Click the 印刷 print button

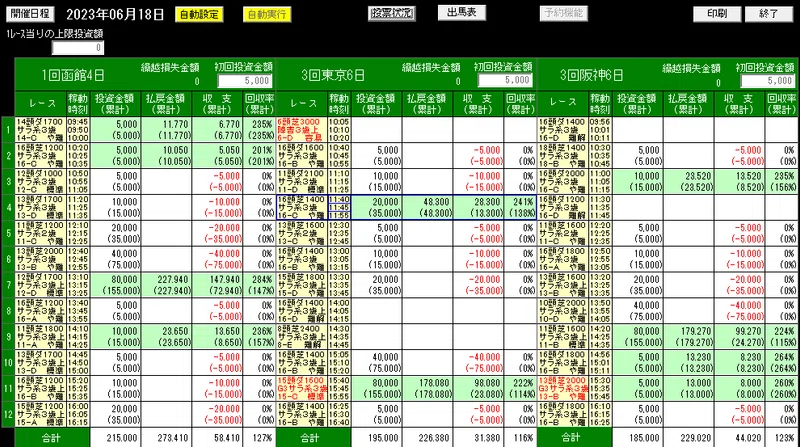pyautogui.click(x=717, y=14)
